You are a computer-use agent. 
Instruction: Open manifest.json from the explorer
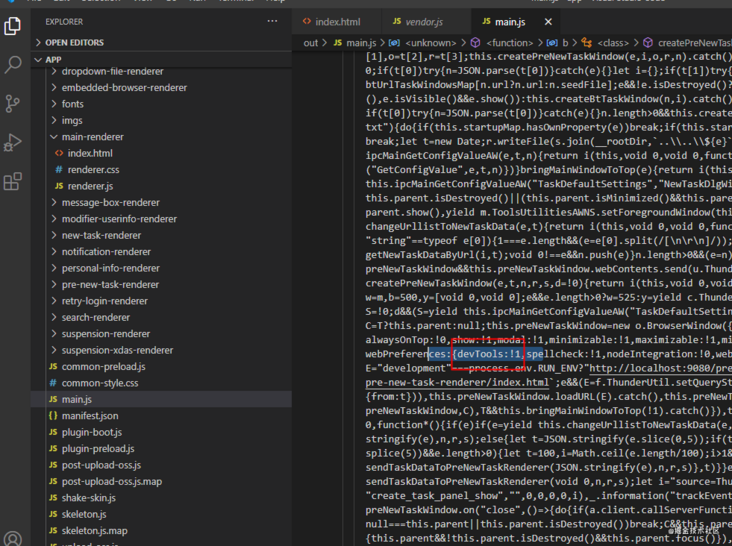coord(89,415)
